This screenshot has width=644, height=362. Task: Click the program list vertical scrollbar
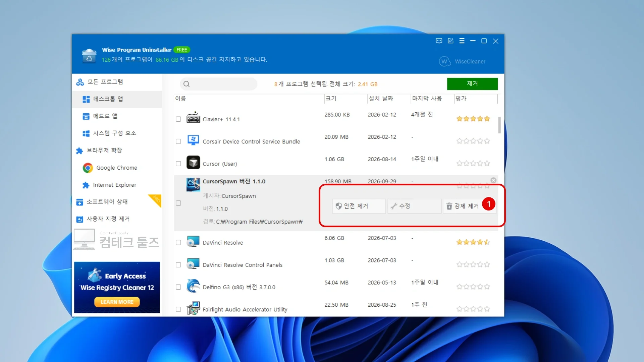click(x=499, y=125)
